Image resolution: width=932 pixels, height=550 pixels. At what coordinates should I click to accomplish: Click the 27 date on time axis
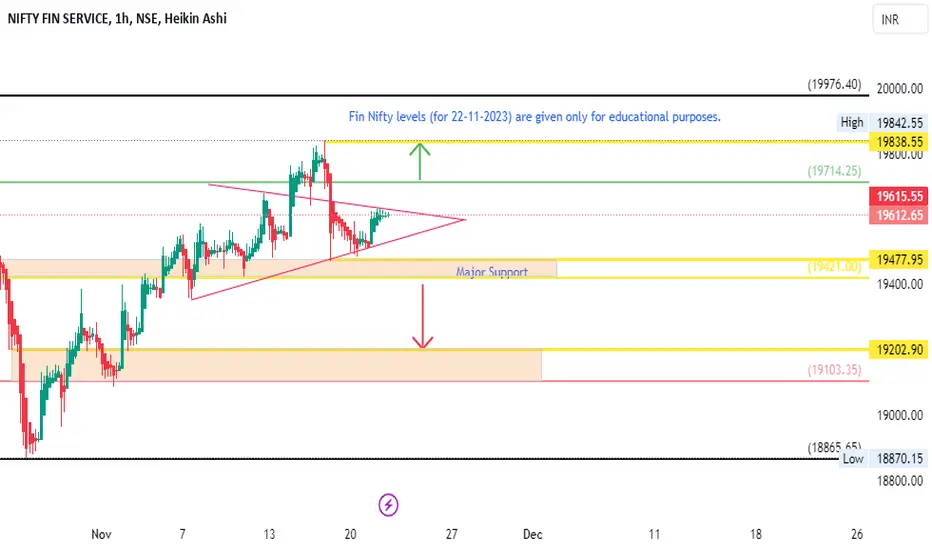[x=451, y=535]
